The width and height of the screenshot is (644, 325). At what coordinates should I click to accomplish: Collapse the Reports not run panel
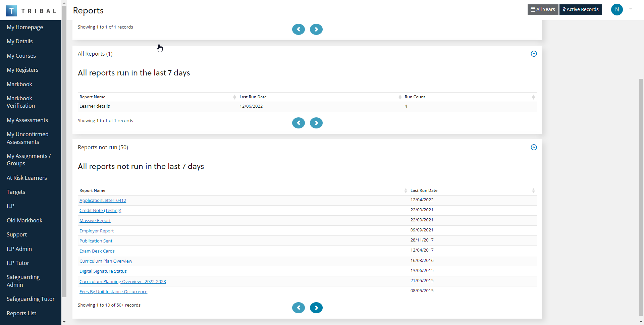[534, 148]
